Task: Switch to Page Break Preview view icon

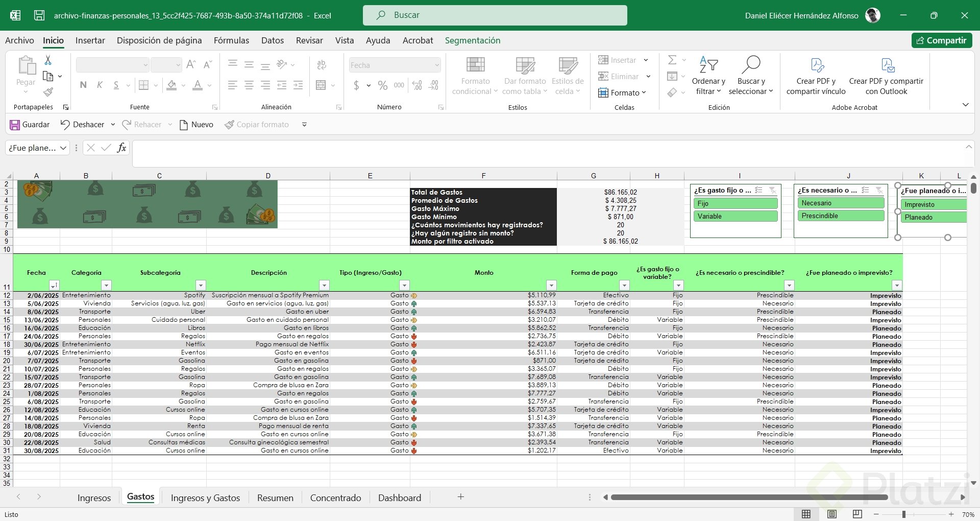Action: (x=857, y=514)
